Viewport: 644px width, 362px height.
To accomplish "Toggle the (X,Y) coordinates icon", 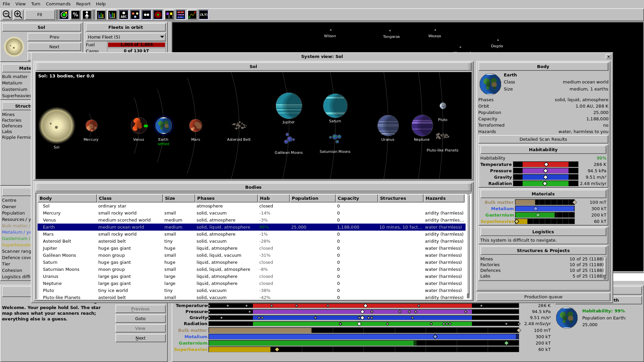I will point(204,15).
